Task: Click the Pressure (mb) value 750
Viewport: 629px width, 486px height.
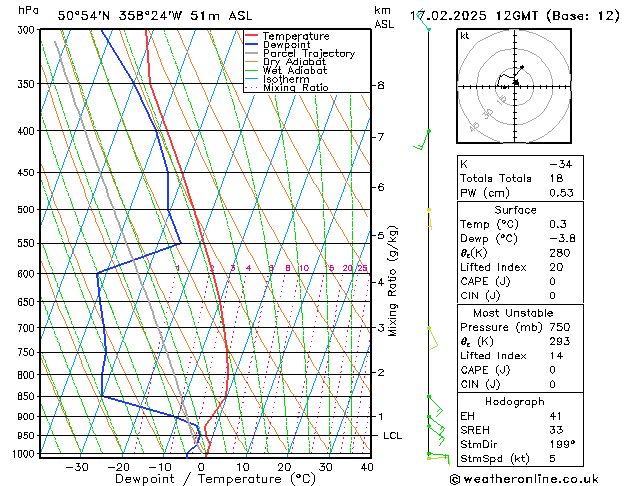Action: click(560, 327)
